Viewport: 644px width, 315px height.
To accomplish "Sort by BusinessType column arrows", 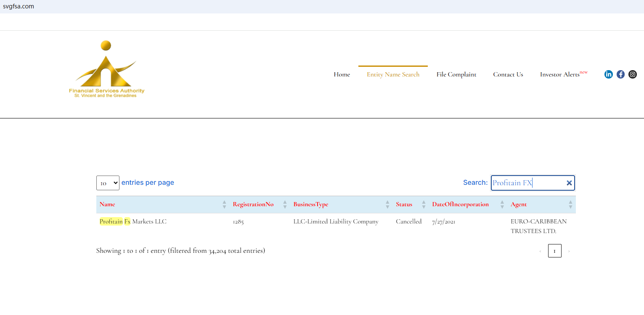I will click(x=387, y=205).
